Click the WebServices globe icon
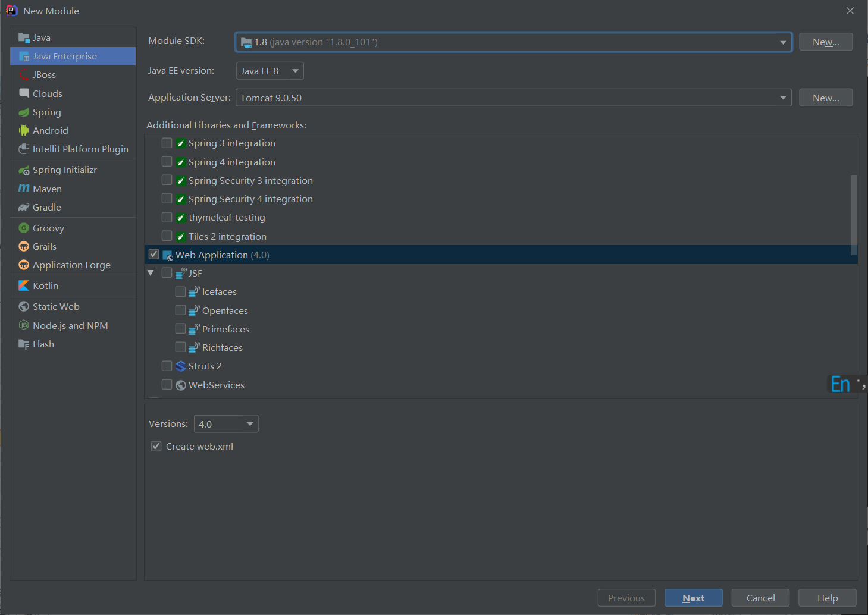The image size is (868, 615). pyautogui.click(x=181, y=385)
